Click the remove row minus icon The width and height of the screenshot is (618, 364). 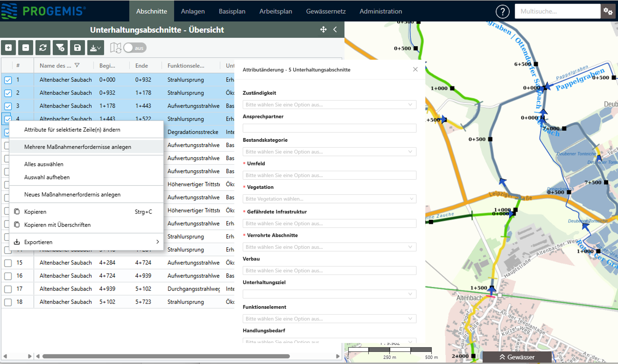point(25,48)
